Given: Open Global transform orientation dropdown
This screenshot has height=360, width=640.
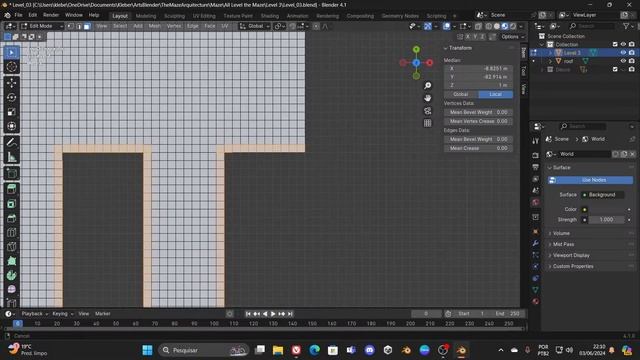Looking at the screenshot, I should coord(254,26).
